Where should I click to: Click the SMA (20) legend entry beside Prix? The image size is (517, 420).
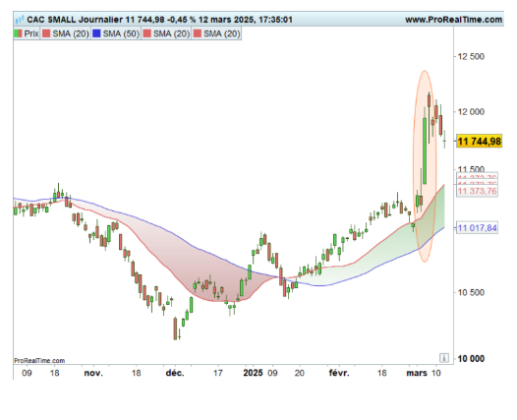[x=65, y=33]
